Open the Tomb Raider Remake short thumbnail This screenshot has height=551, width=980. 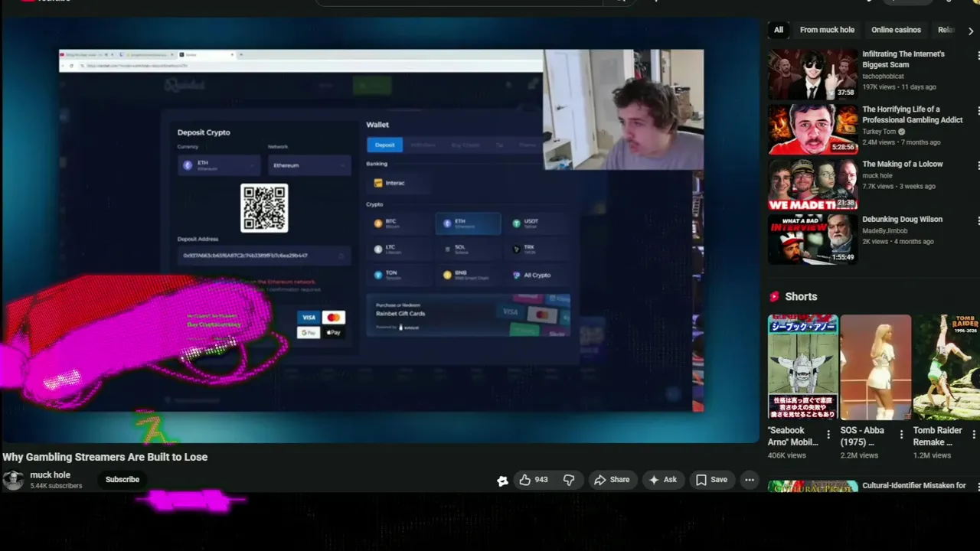(946, 367)
